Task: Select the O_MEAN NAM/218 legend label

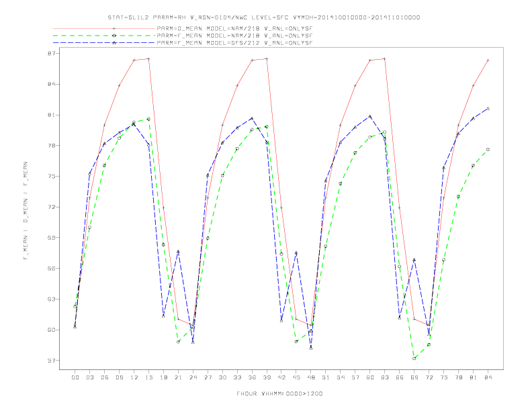Action: pos(234,29)
